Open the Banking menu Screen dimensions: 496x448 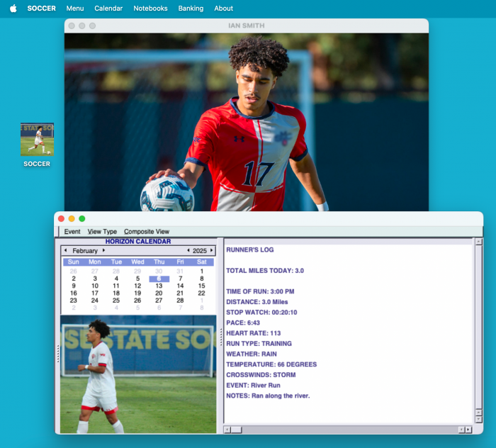click(191, 9)
